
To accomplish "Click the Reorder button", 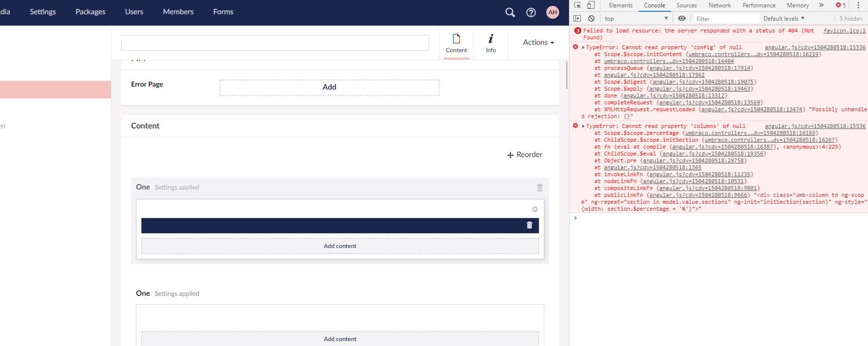I will tap(525, 155).
